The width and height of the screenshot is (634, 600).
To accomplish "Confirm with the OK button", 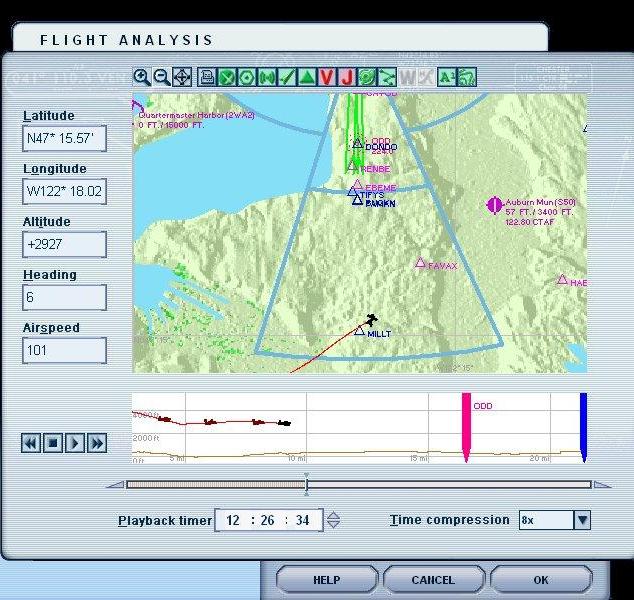I will pyautogui.click(x=541, y=580).
